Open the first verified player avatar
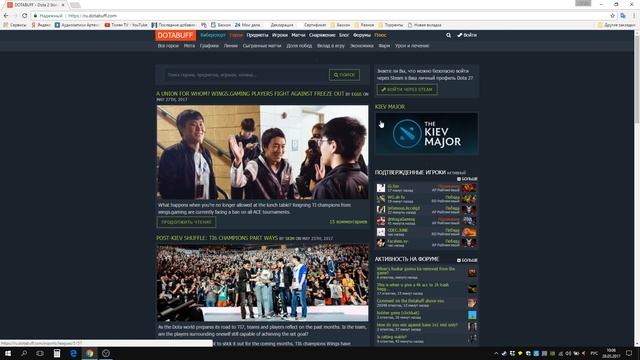640x360 pixels. coord(381,188)
